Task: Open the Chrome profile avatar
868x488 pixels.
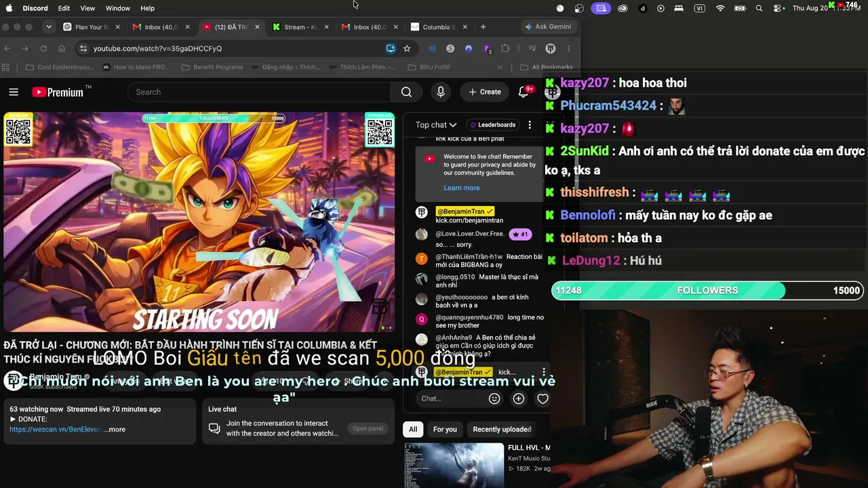Action: [551, 49]
